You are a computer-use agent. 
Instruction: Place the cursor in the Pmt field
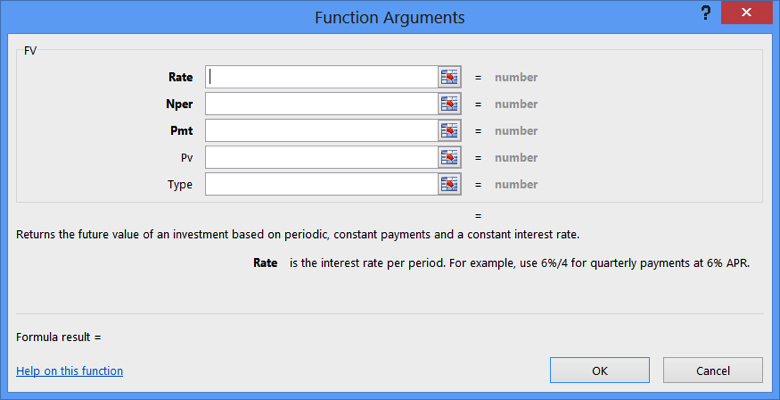point(321,131)
